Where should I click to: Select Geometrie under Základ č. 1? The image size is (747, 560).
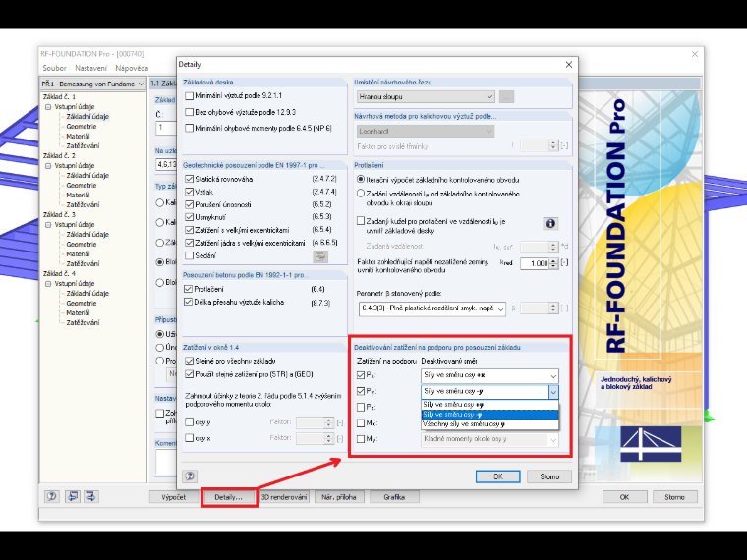tap(82, 126)
